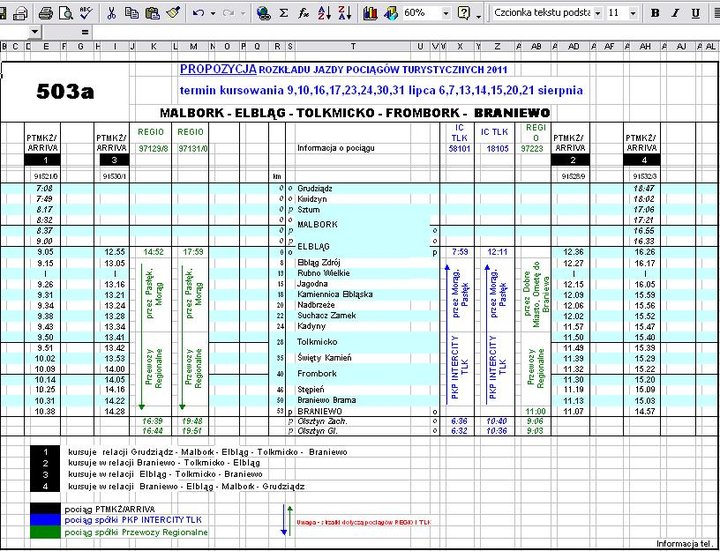
Task: Open the Redo history dropdown arrow
Action: pyautogui.click(x=243, y=13)
